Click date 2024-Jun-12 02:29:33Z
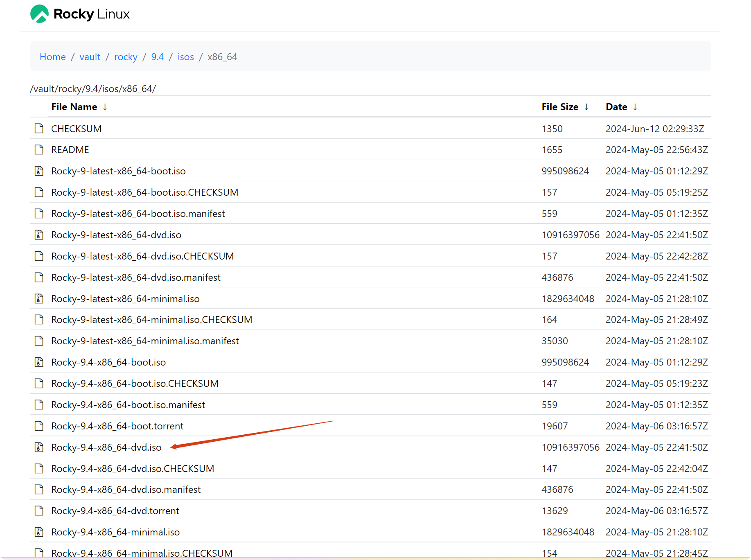Viewport: 751px width, 560px height. pyautogui.click(x=655, y=129)
